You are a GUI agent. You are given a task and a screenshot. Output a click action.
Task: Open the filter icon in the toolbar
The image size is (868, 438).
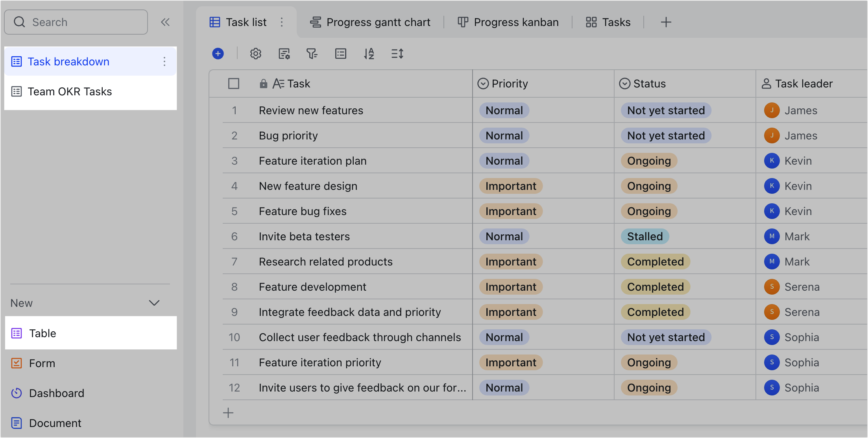tap(312, 54)
